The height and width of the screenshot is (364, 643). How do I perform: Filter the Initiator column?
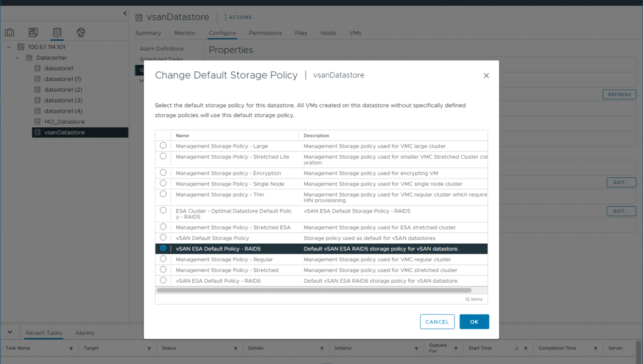pyautogui.click(x=416, y=349)
